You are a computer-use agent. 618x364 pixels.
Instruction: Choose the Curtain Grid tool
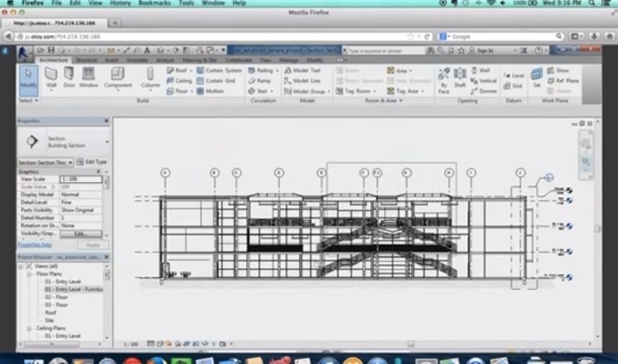pyautogui.click(x=216, y=81)
